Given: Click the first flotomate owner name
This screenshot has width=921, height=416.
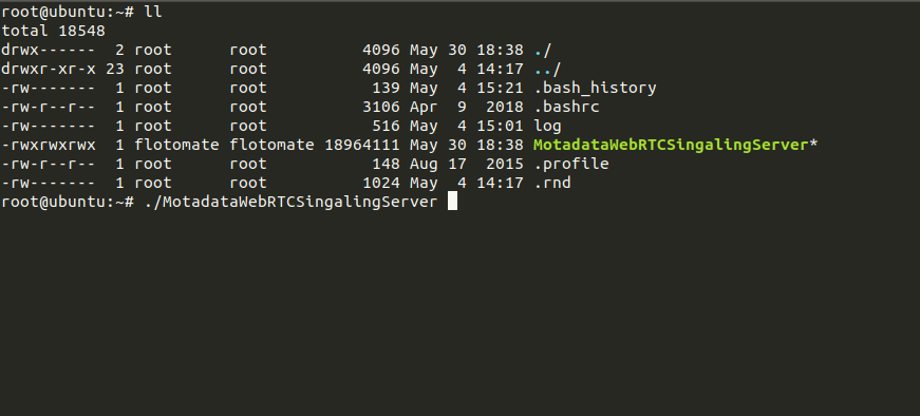Looking at the screenshot, I should click(172, 145).
